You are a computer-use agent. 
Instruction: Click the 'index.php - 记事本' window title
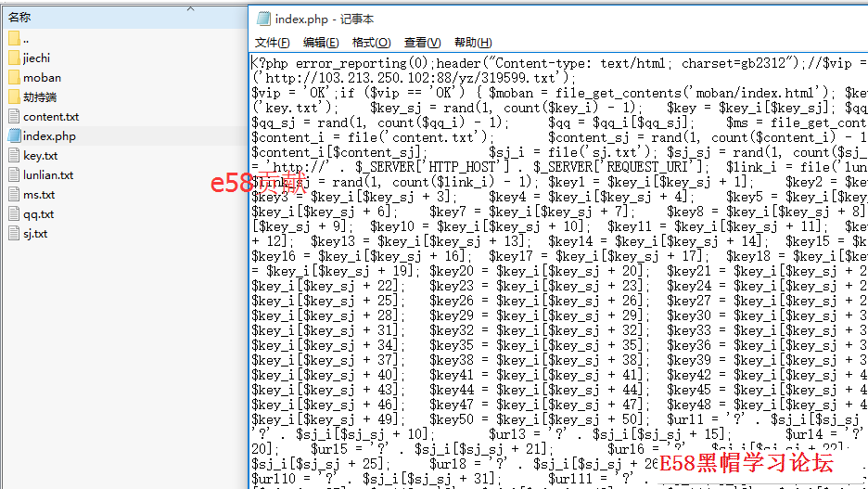[x=325, y=19]
